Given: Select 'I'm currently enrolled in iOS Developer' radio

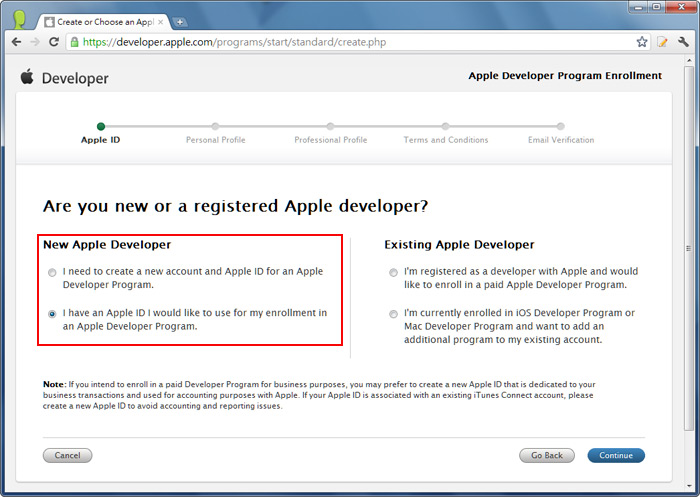Looking at the screenshot, I should (393, 314).
